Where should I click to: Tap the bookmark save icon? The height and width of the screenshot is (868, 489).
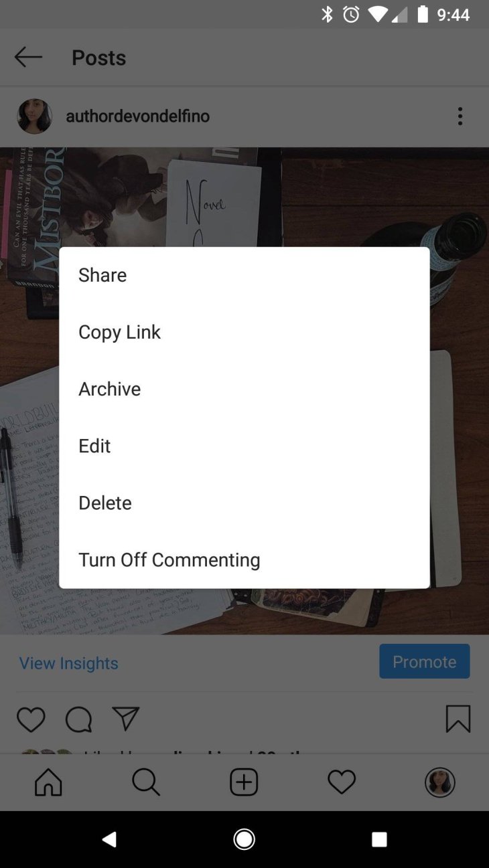[x=458, y=719]
